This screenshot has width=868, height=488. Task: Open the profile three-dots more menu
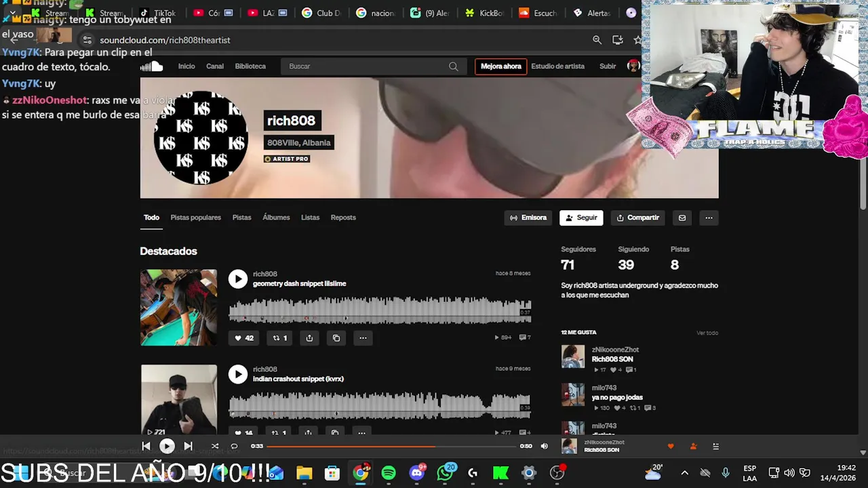click(709, 218)
